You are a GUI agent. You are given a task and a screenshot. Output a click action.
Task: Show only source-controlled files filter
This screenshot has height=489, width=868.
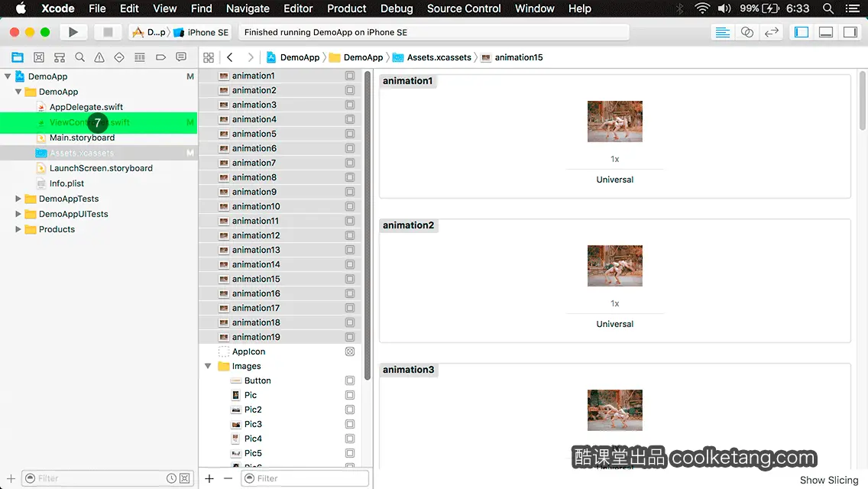point(185,478)
